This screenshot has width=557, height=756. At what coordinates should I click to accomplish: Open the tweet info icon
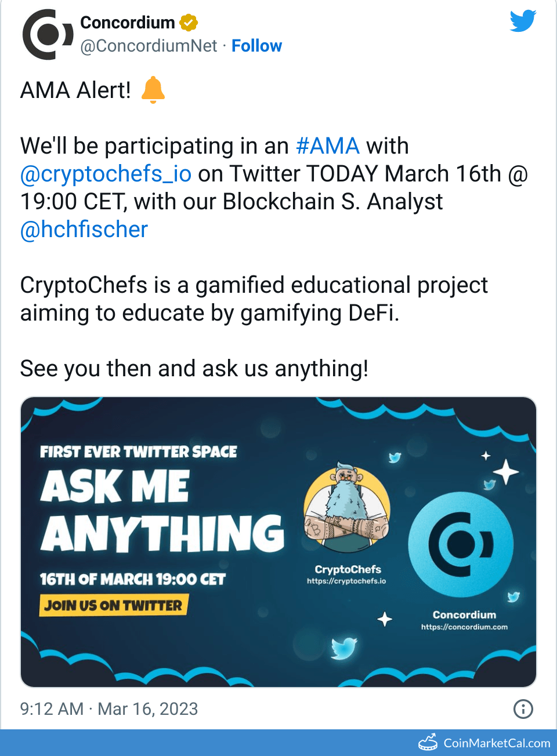click(x=523, y=708)
